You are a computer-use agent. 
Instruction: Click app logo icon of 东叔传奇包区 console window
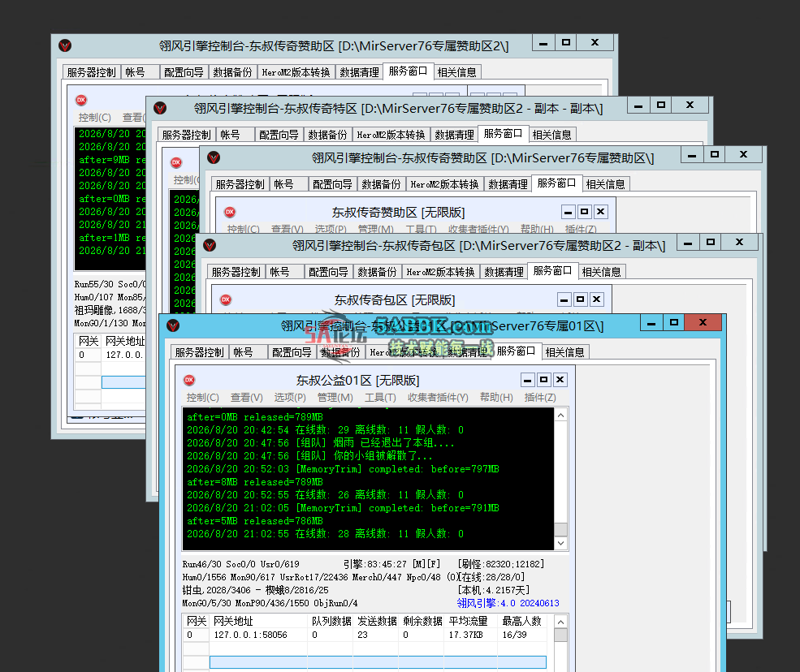(x=210, y=246)
